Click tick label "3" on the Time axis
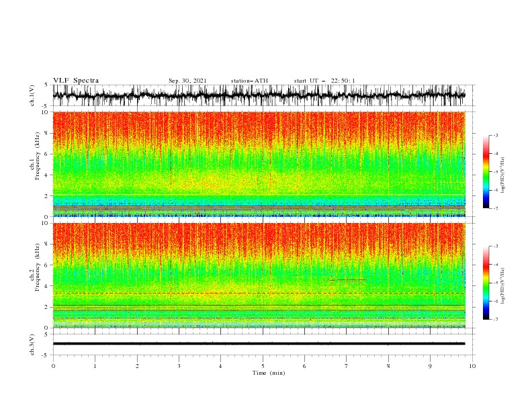This screenshot has height=411, width=532. pyautogui.click(x=179, y=366)
